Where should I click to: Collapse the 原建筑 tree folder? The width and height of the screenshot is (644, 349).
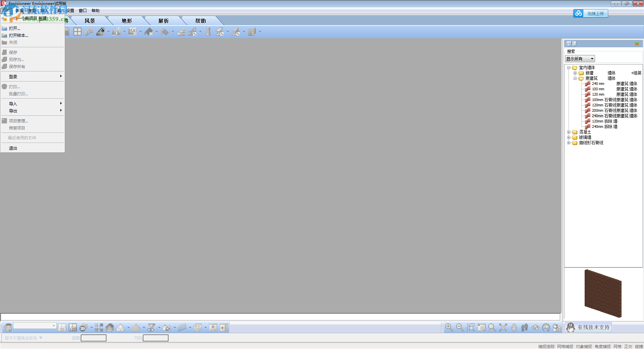coord(575,79)
